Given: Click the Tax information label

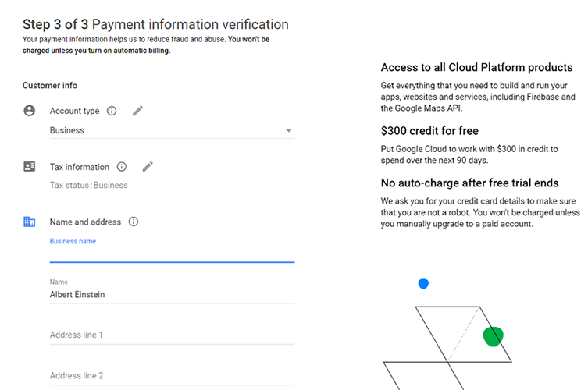Looking at the screenshot, I should tap(80, 167).
